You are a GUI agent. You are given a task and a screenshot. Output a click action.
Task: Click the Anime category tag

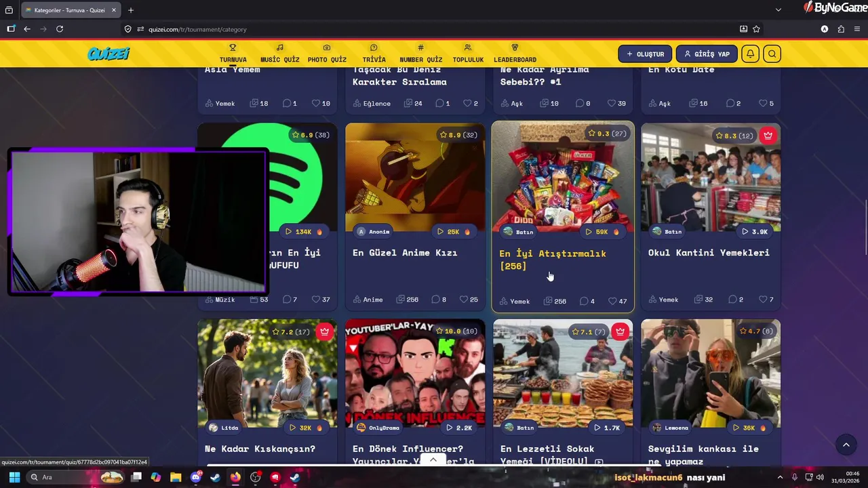pos(368,300)
